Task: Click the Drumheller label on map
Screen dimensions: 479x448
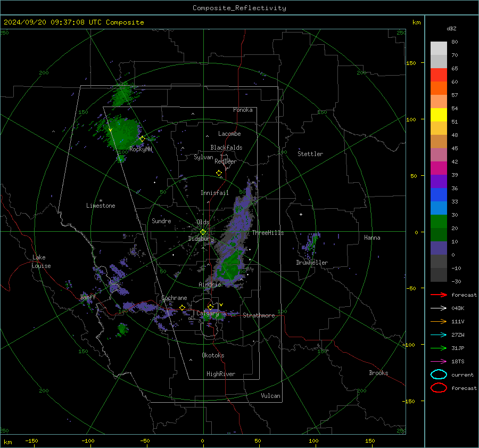Action: pyautogui.click(x=312, y=263)
